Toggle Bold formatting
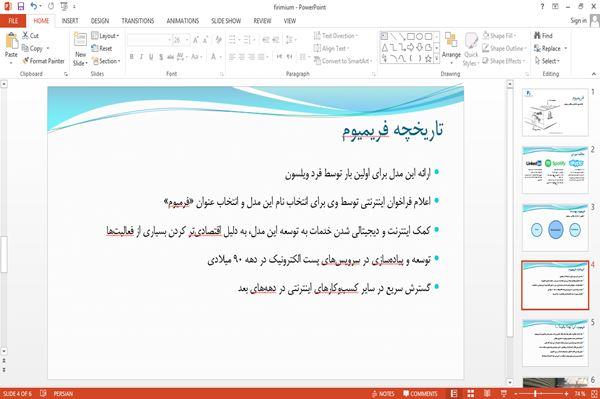 tap(132, 57)
